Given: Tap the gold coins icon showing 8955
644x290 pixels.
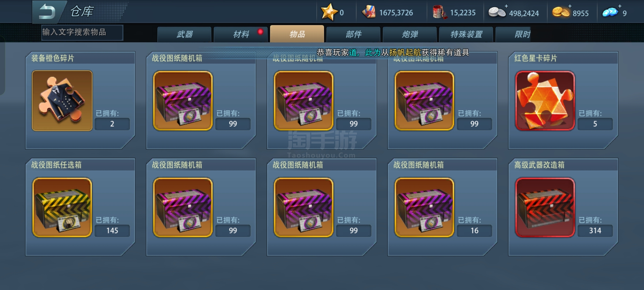Looking at the screenshot, I should [561, 12].
